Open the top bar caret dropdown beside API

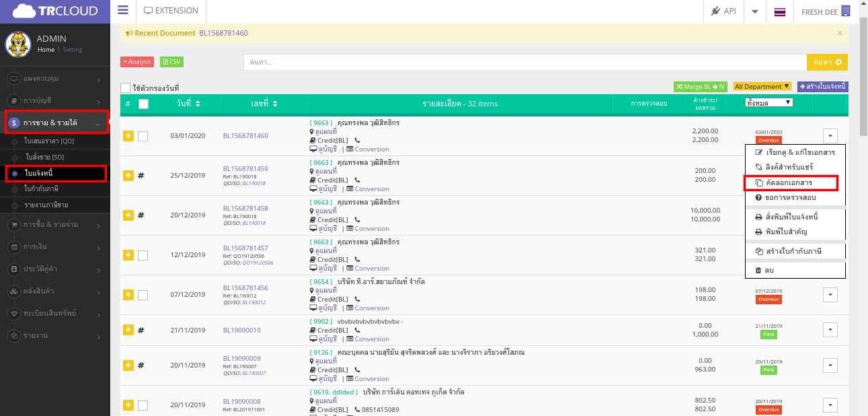point(755,11)
